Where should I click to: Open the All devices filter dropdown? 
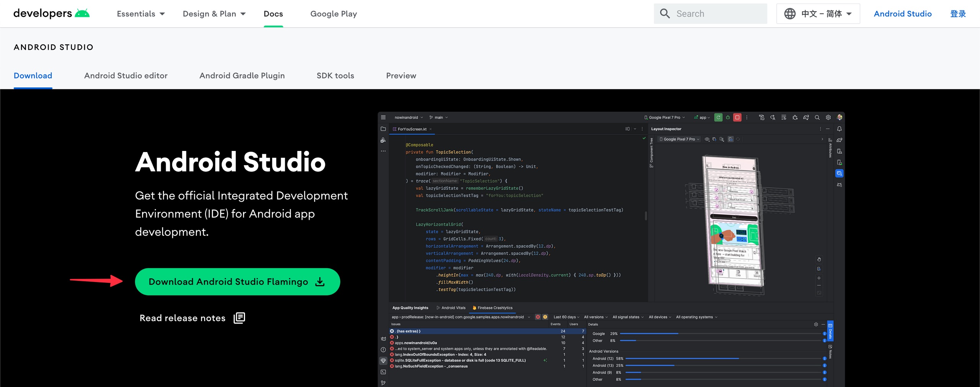pyautogui.click(x=660, y=317)
